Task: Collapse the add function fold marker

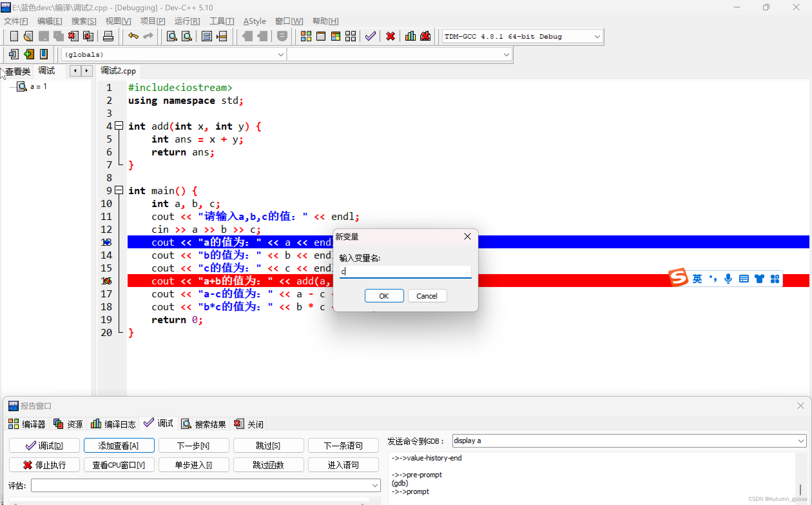Action: point(119,126)
